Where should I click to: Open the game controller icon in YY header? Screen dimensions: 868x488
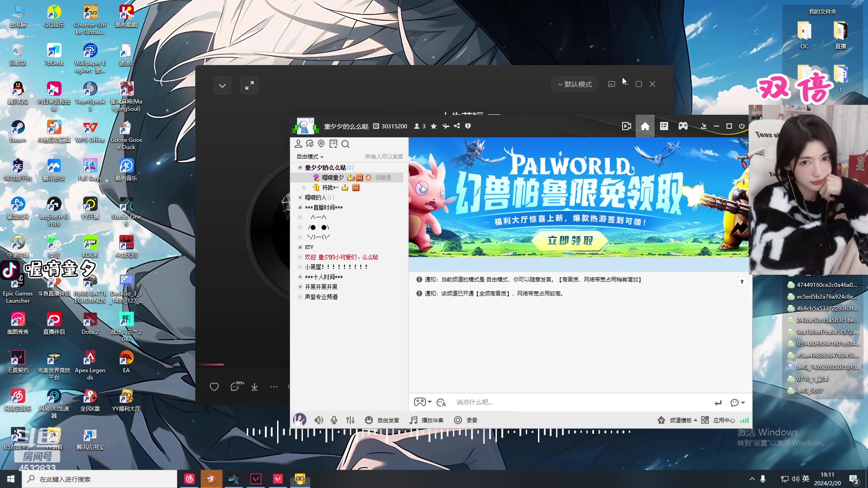click(x=683, y=126)
